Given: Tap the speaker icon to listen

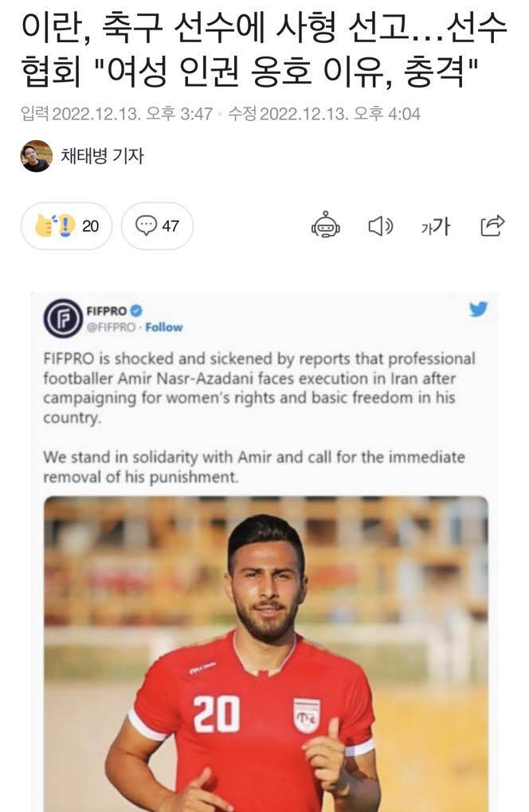Looking at the screenshot, I should pyautogui.click(x=381, y=226).
